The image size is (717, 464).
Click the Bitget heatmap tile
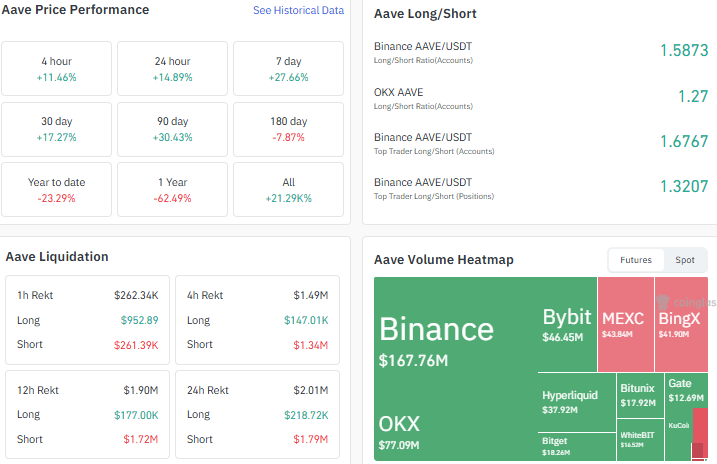point(577,447)
